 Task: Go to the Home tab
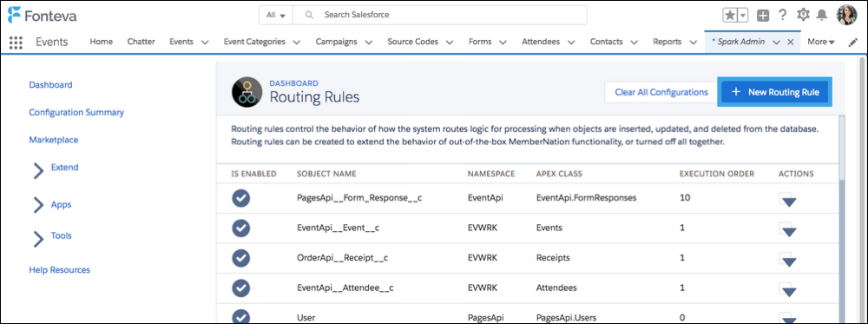tap(102, 42)
